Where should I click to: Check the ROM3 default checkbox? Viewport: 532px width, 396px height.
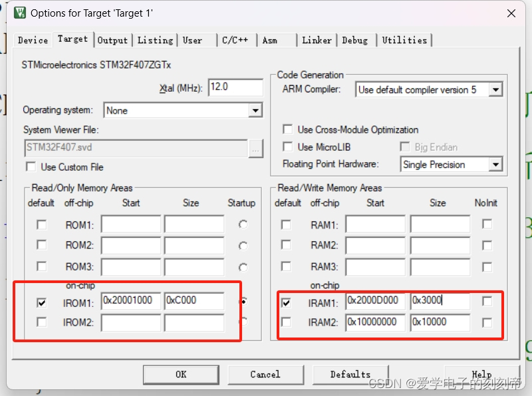(42, 266)
